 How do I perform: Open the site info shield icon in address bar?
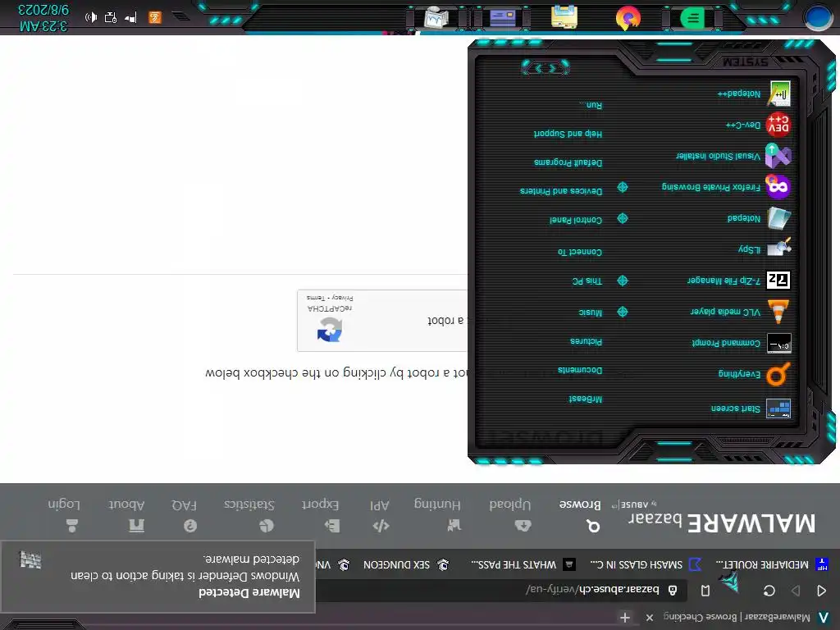[673, 590]
